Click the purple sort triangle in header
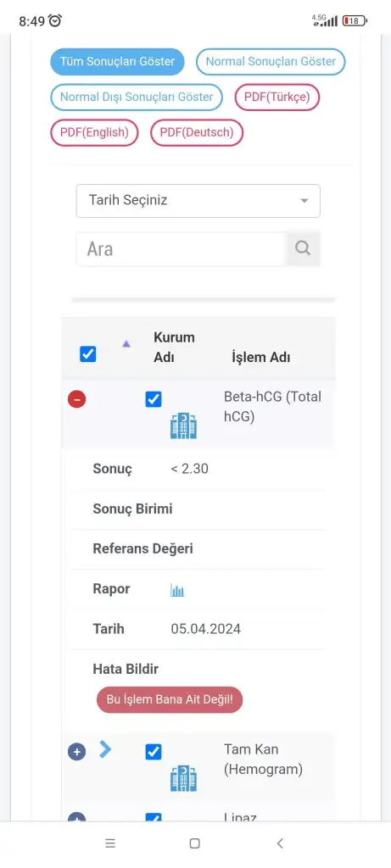391x868 pixels. [126, 344]
